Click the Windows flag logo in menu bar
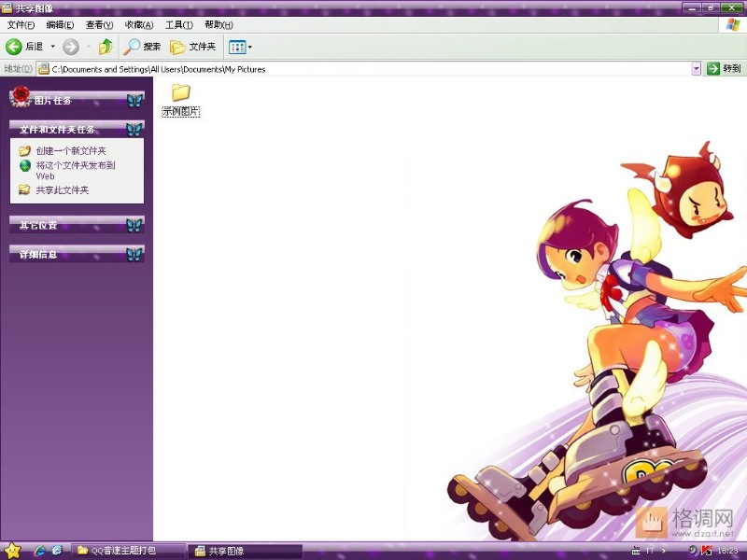 pos(733,25)
